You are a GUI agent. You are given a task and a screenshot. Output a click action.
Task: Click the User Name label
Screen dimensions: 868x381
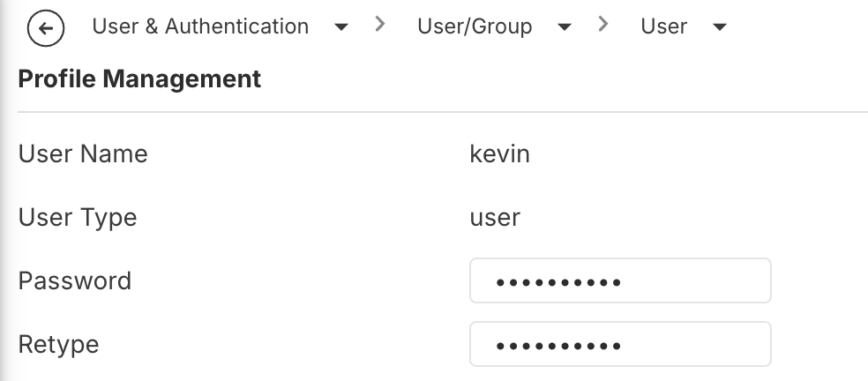click(x=83, y=153)
